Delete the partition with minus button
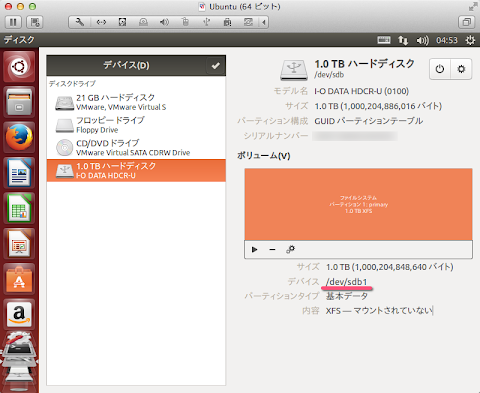Viewport: 480px width, 393px height. click(272, 249)
